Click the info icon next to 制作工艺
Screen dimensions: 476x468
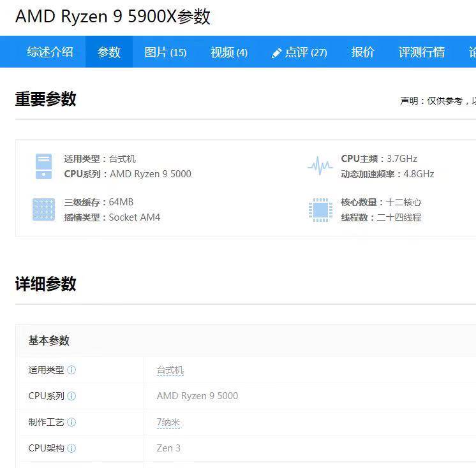pyautogui.click(x=71, y=422)
